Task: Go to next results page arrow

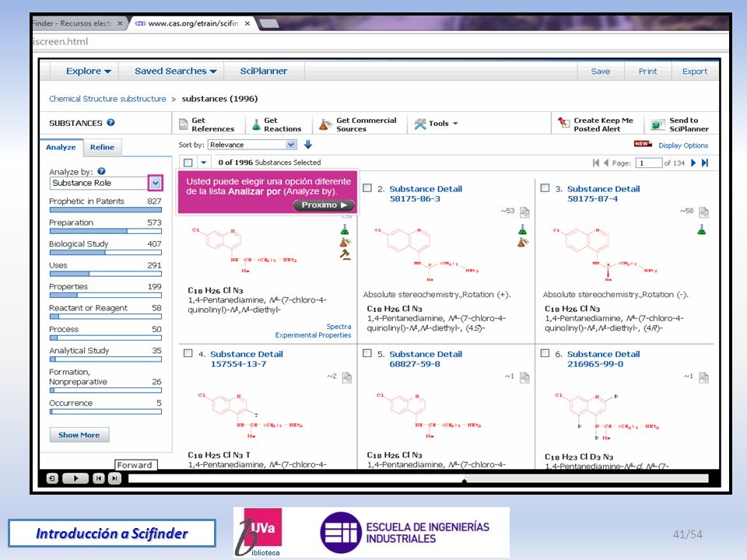Action: click(x=693, y=163)
